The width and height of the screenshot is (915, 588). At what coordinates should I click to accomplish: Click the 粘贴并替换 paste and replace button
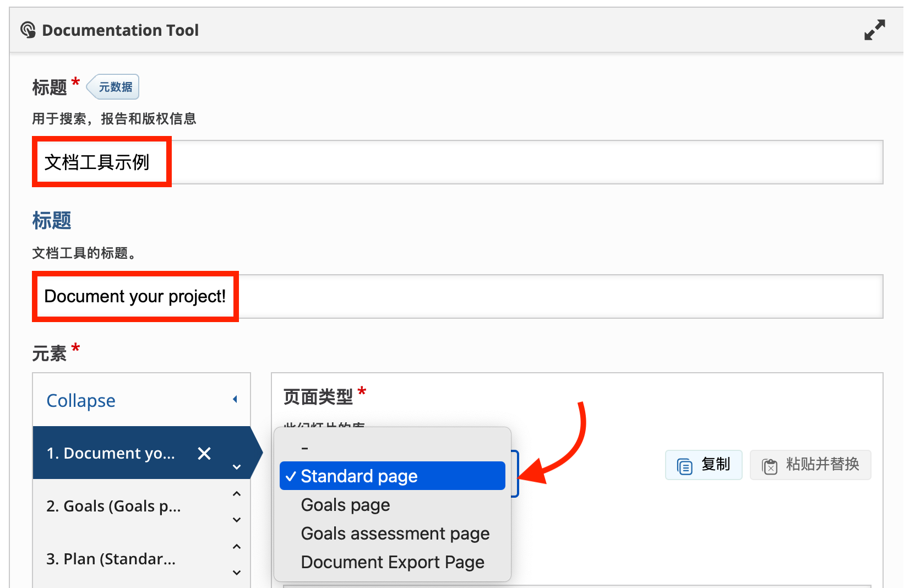point(810,465)
